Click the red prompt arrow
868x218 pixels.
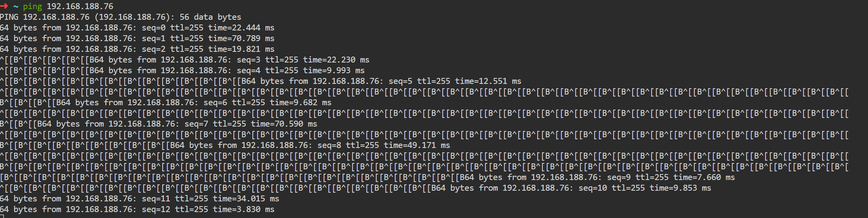point(4,6)
